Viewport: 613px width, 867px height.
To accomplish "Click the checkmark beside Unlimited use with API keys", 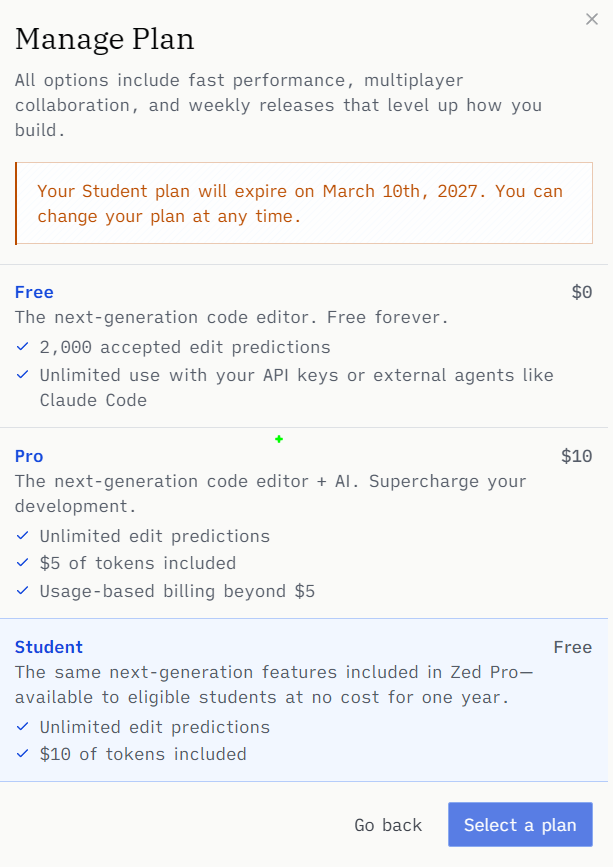I will (x=22, y=374).
